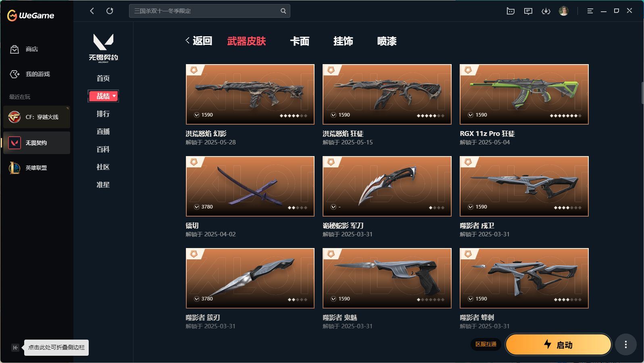The image size is (644, 363).
Task: Open the user avatar profile
Action: 563,11
